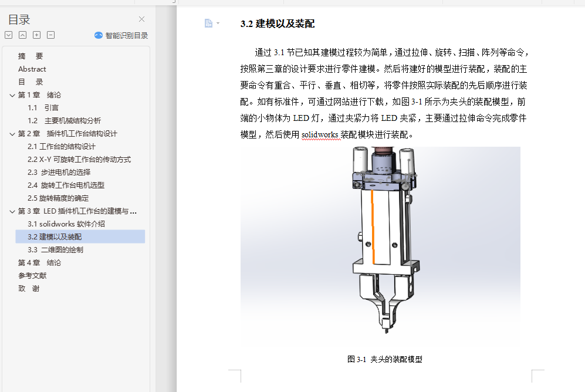This screenshot has width=585, height=392.
Task: Close the 目录 navigation pane
Action: pyautogui.click(x=141, y=19)
